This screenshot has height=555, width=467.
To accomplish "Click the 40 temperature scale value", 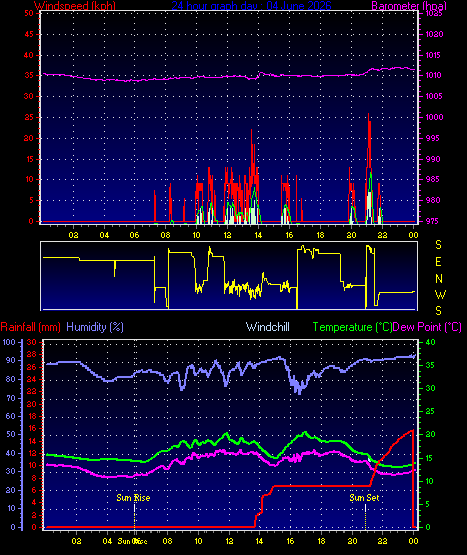I will tap(430, 342).
